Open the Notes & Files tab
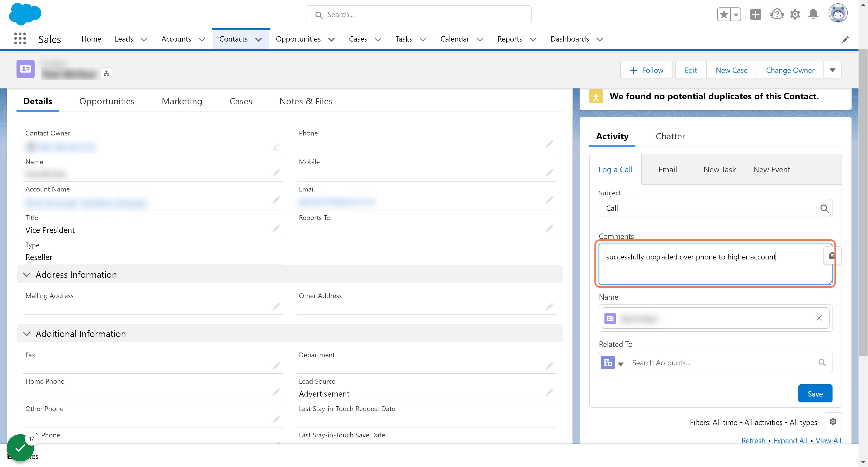This screenshot has height=467, width=868. coord(306,101)
